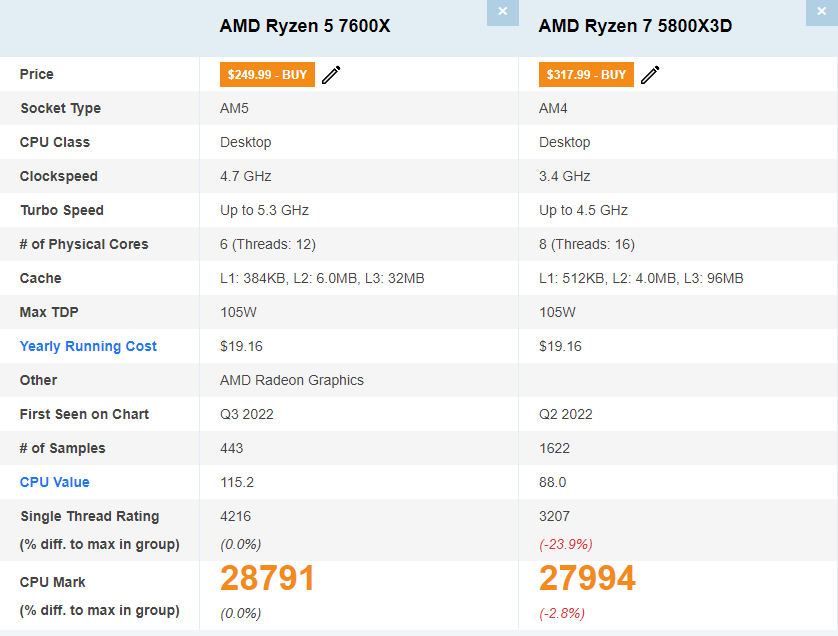Click the 3207 single thread rating
Screen dimensions: 838x636
[x=555, y=516]
